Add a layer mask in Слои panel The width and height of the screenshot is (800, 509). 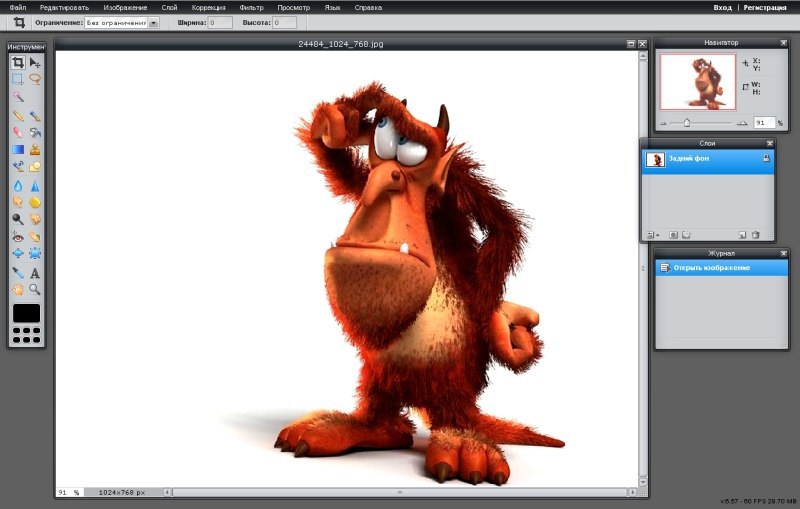pyautogui.click(x=673, y=235)
